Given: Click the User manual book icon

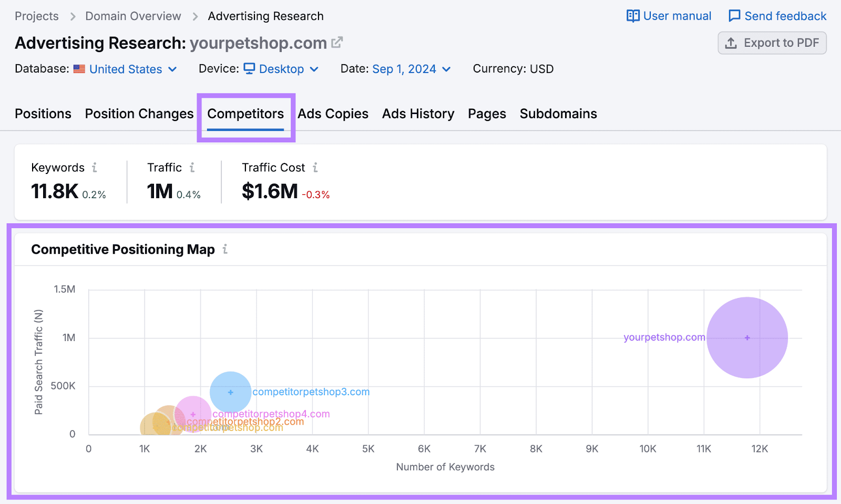Looking at the screenshot, I should 633,16.
